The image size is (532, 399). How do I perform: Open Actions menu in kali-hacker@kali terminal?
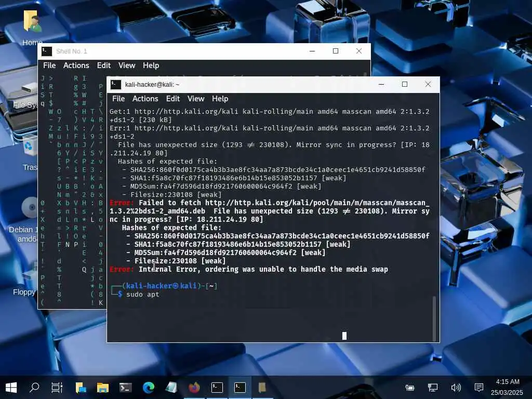point(145,99)
